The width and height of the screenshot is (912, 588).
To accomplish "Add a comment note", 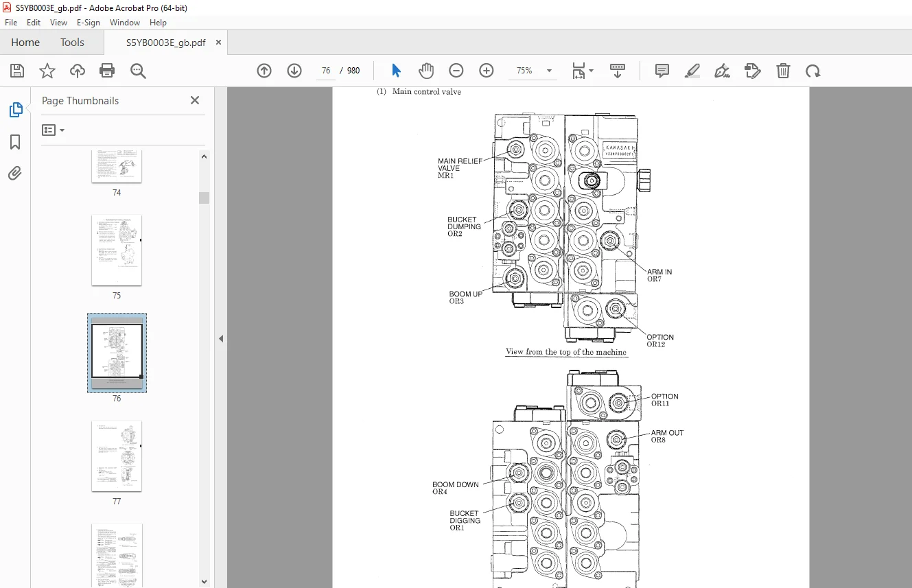I will [x=662, y=71].
